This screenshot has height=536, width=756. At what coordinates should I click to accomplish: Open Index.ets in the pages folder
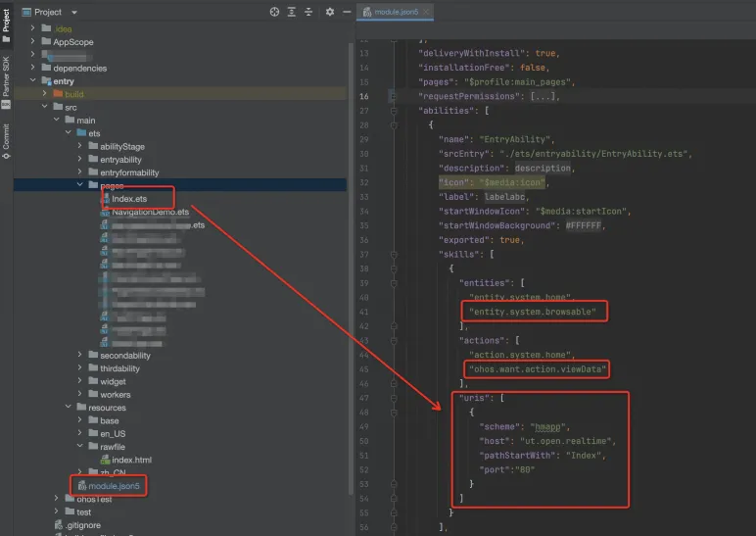click(x=128, y=199)
